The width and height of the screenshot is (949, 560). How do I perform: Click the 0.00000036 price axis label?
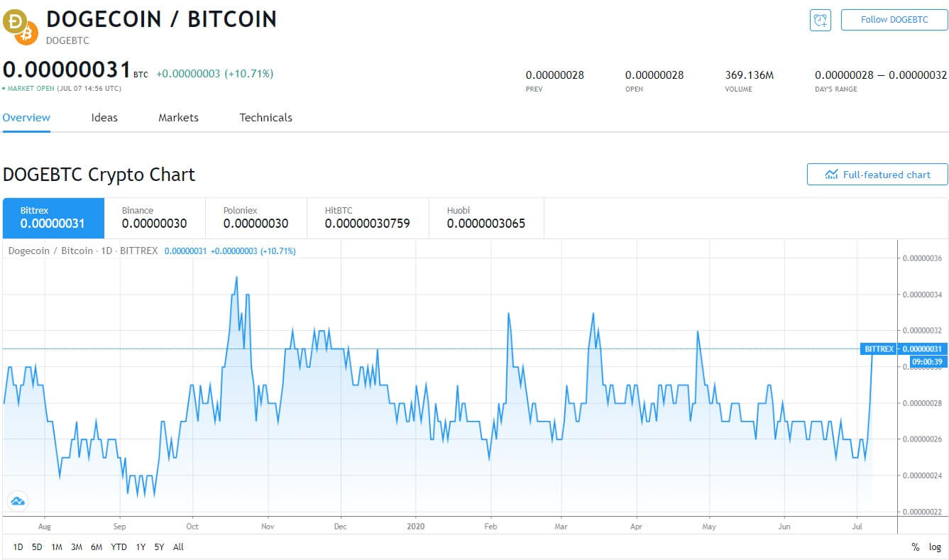coord(922,258)
